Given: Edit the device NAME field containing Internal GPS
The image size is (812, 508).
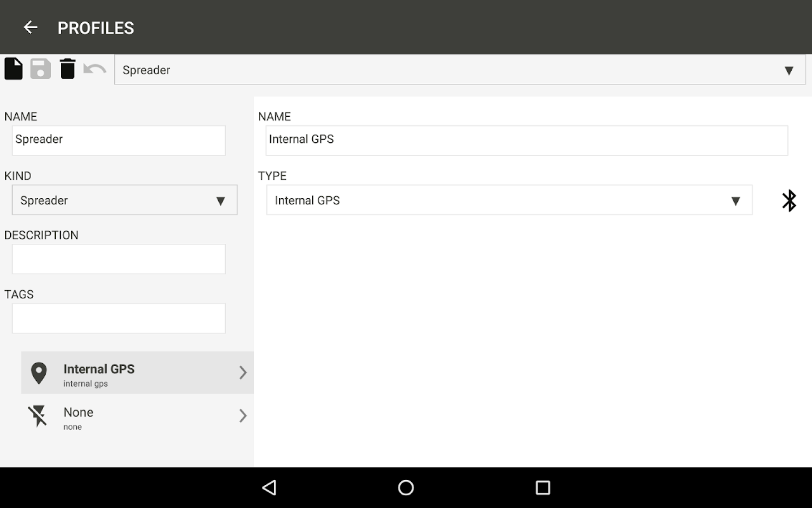Looking at the screenshot, I should pos(527,140).
